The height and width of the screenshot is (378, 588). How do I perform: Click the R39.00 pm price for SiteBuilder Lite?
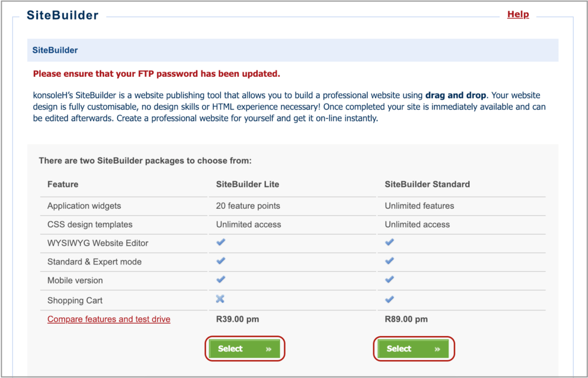237,319
